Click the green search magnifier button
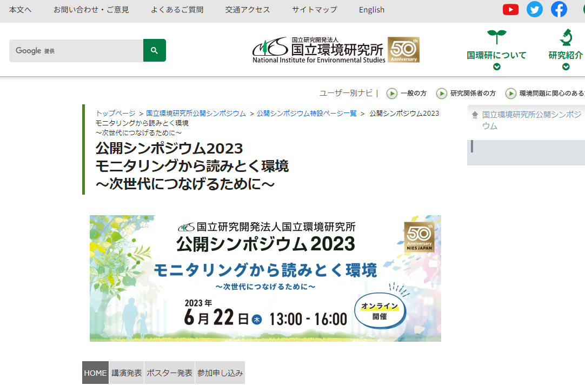The height and width of the screenshot is (392, 585). 155,50
